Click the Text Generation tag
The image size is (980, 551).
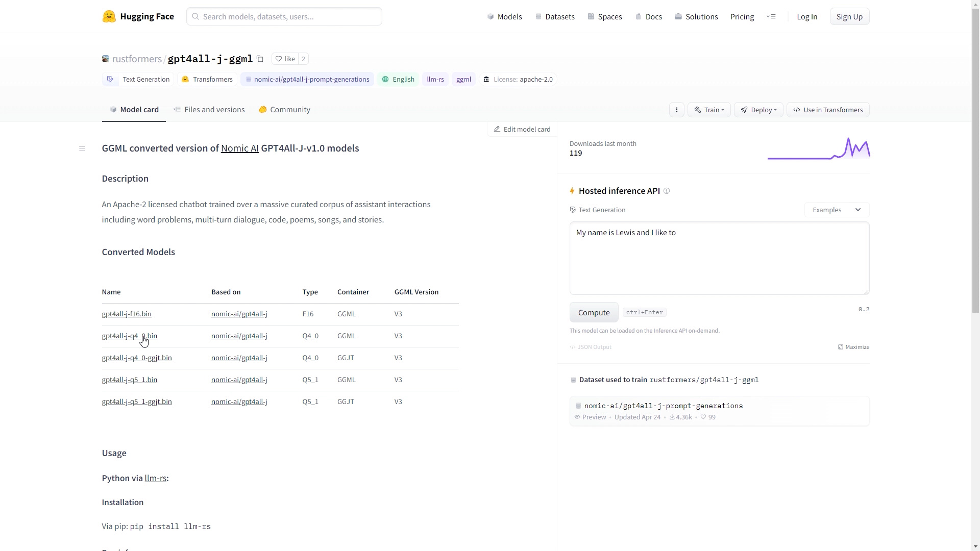tap(138, 80)
